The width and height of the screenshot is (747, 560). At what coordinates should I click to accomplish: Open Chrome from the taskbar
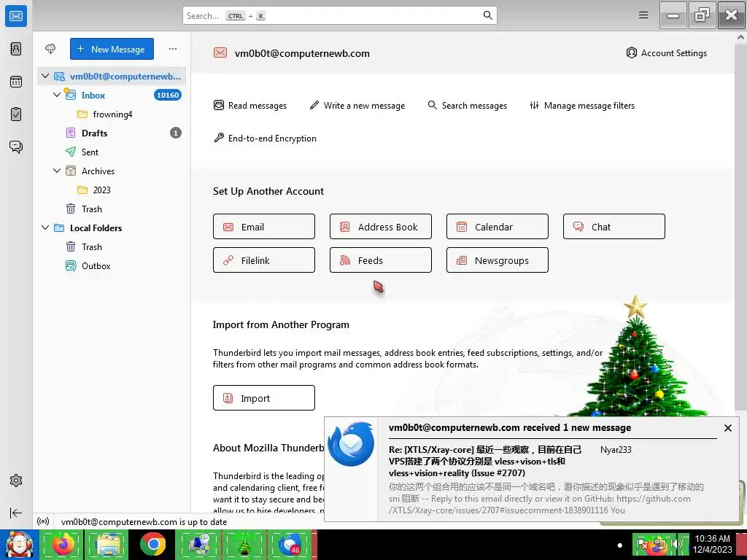pos(153,544)
